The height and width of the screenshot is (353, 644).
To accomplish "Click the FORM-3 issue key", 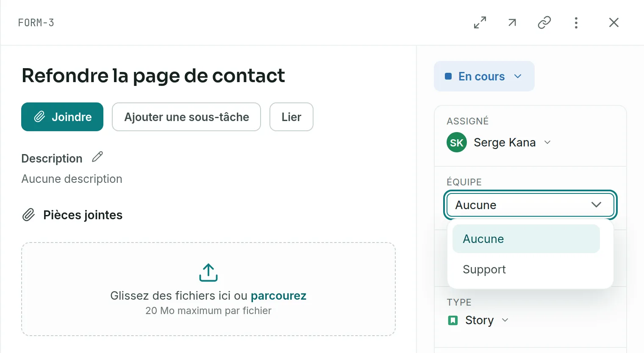I will click(x=36, y=23).
